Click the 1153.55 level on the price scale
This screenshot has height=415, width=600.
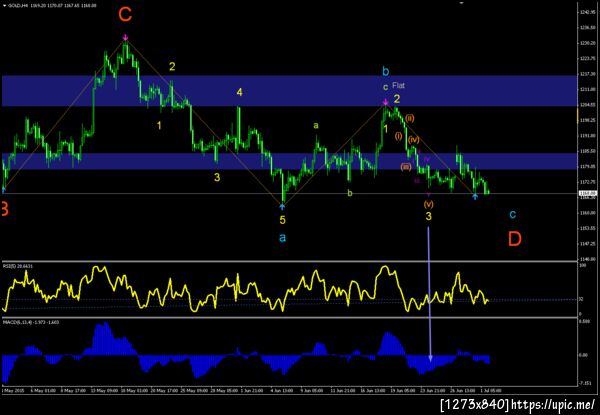(x=586, y=228)
